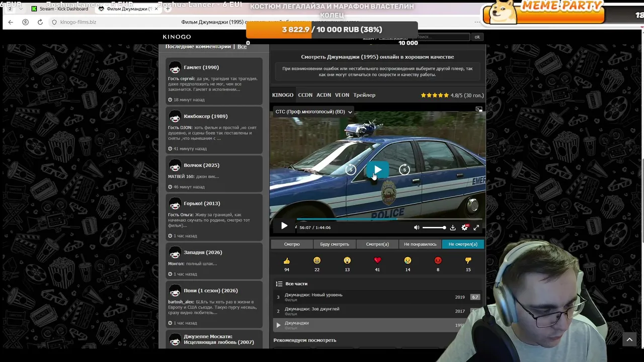Click the video download icon
This screenshot has width=644, height=362.
(452, 227)
